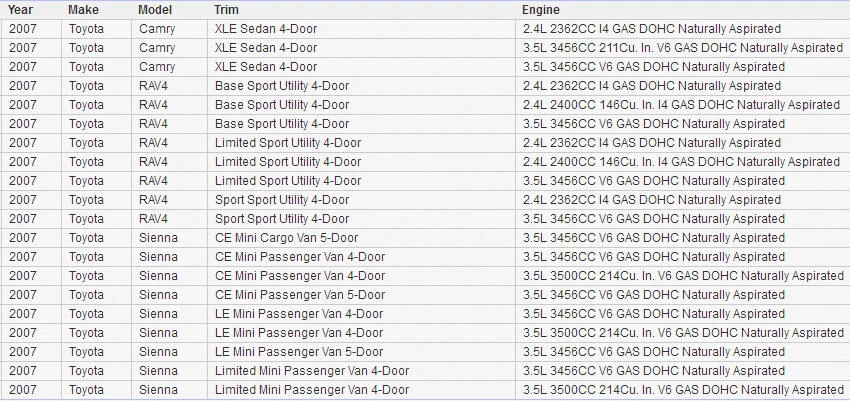Click the first 3.5L 3500CC 214Cu. In. engine

[x=682, y=275]
